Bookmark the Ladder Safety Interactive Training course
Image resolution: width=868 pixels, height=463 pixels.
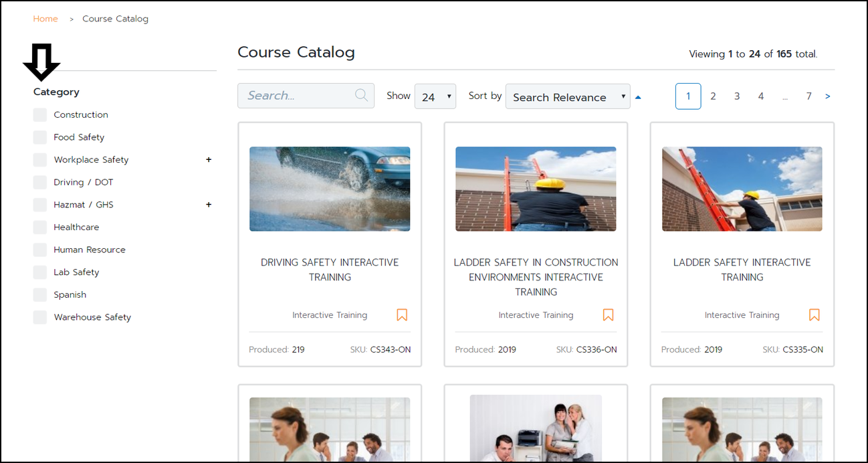coord(814,314)
